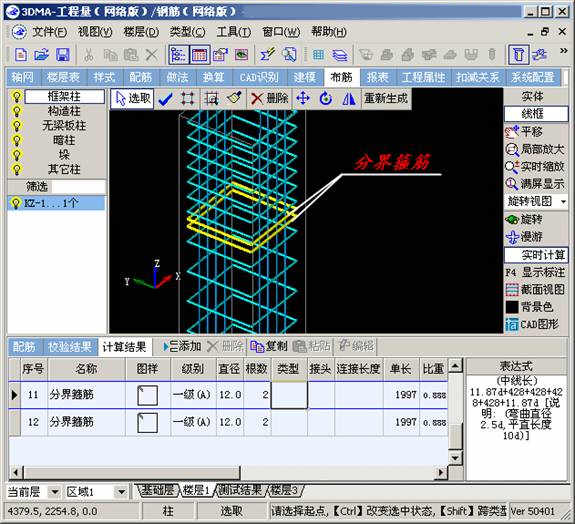
Task: Expand the toolbar overflow chevron
Action: pos(563,51)
